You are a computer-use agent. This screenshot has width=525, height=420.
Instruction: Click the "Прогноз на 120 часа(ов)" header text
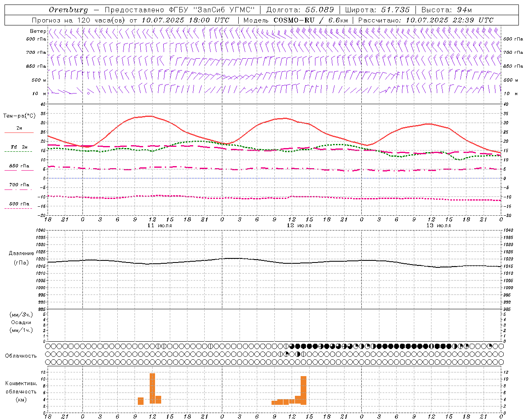(x=79, y=20)
